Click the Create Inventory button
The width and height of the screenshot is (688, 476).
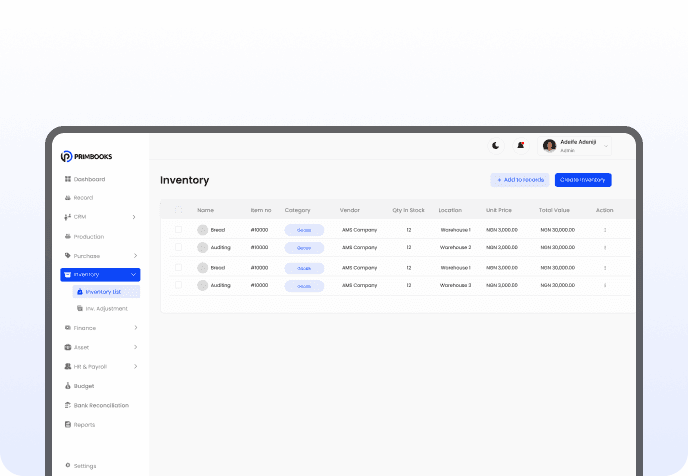coord(583,180)
